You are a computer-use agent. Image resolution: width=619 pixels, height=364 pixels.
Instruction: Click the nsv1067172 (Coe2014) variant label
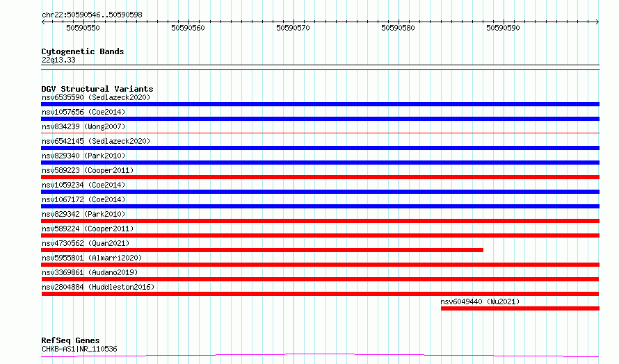[83, 199]
